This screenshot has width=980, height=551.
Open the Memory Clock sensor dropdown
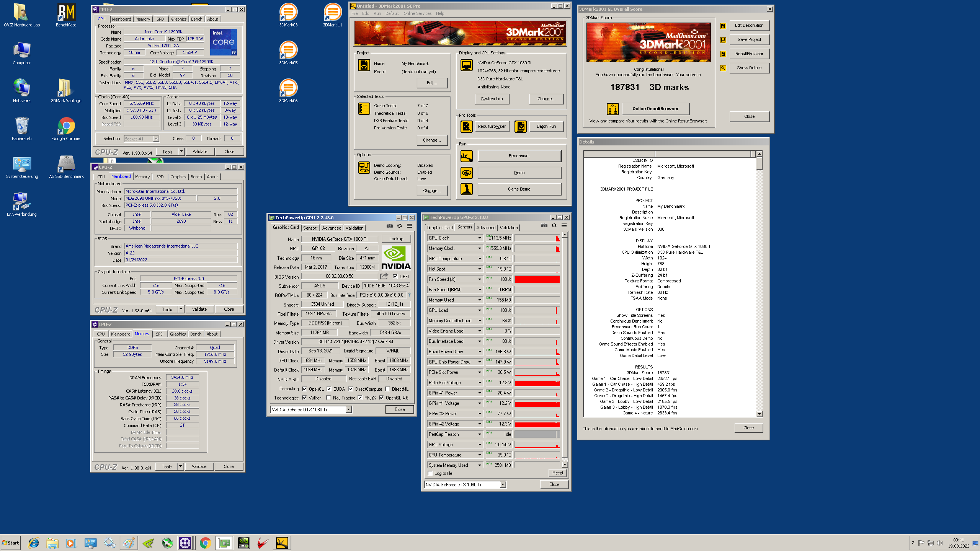coord(479,248)
